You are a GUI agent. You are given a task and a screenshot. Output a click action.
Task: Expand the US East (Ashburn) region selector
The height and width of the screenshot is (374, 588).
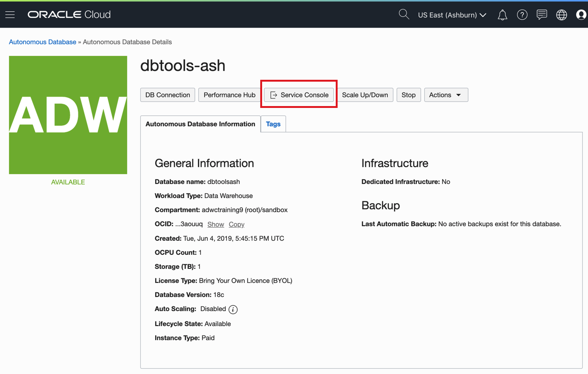coord(452,15)
